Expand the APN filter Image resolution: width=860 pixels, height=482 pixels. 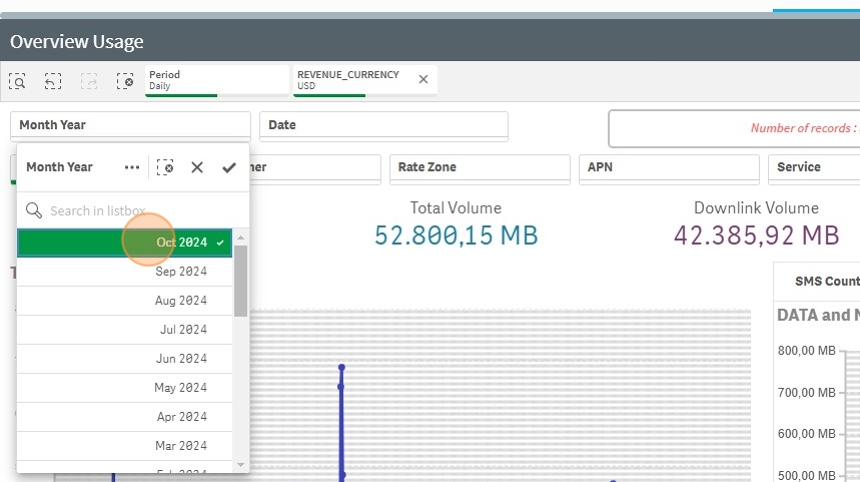click(x=669, y=168)
